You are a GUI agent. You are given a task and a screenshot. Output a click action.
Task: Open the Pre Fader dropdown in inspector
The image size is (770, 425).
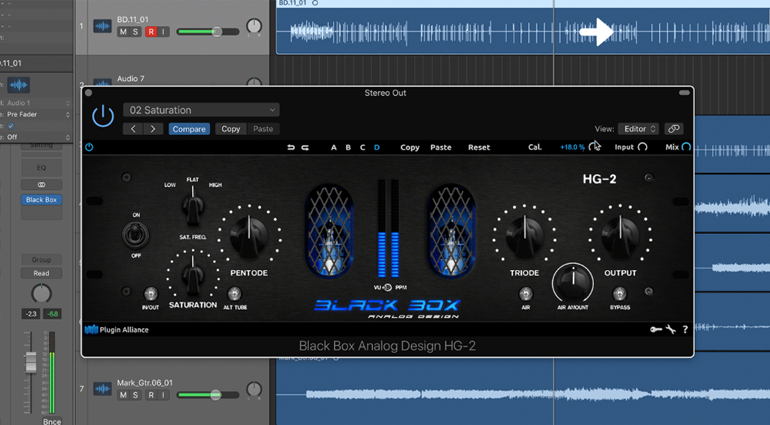[38, 115]
